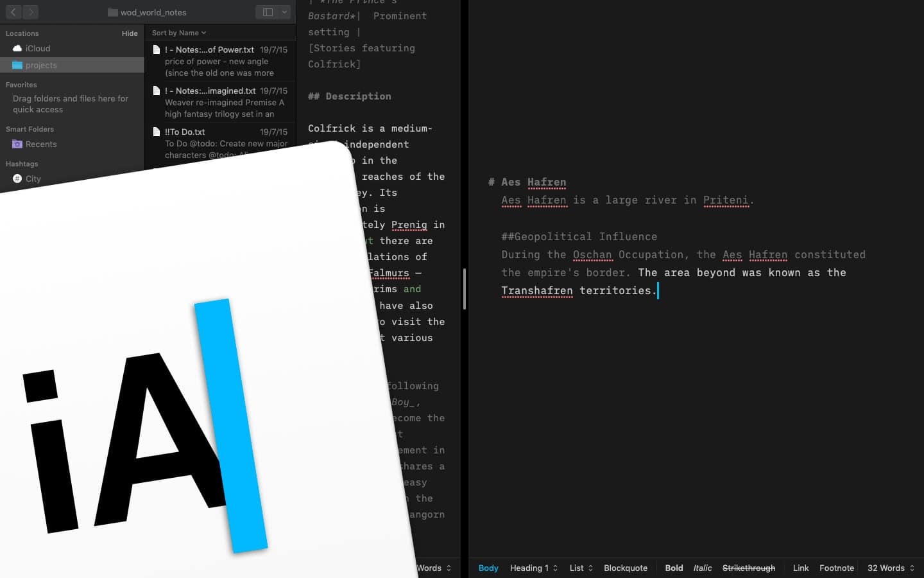Click document icon beside !!To Do.txt
This screenshot has width=924, height=578.
click(x=156, y=132)
